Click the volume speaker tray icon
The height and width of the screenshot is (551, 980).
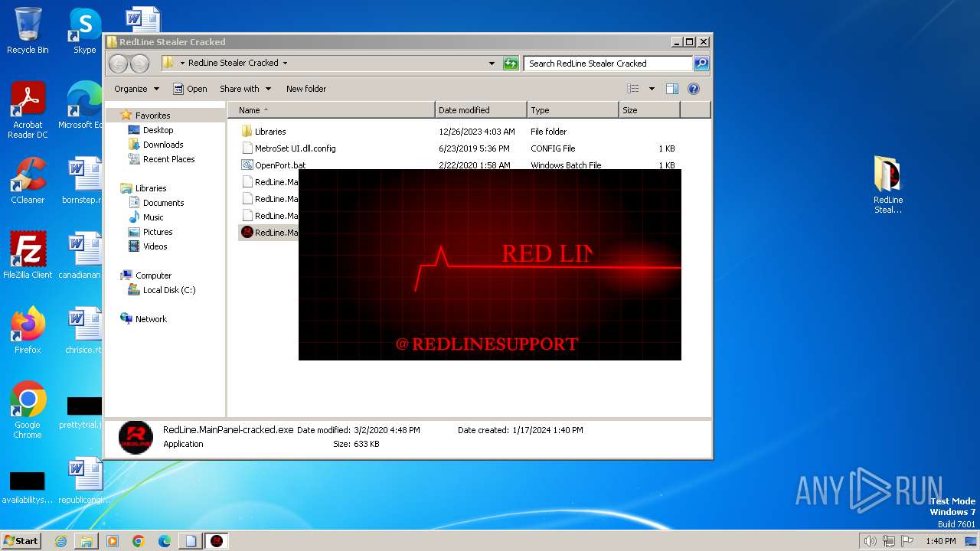click(x=870, y=541)
